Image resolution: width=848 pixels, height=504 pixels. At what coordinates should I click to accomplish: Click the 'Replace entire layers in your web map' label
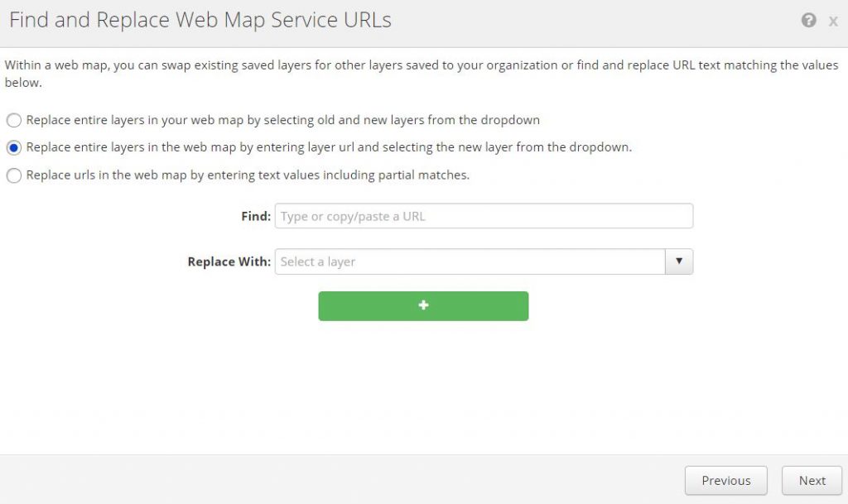click(282, 120)
